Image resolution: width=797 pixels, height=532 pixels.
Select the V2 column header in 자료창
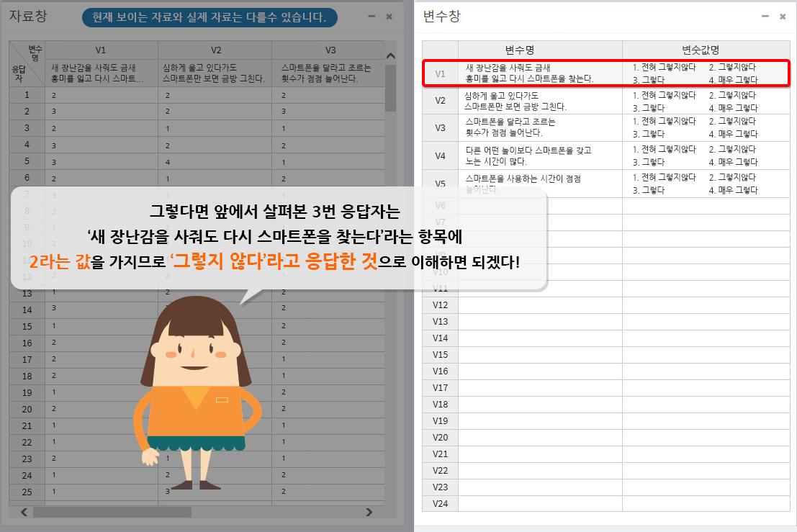click(215, 50)
